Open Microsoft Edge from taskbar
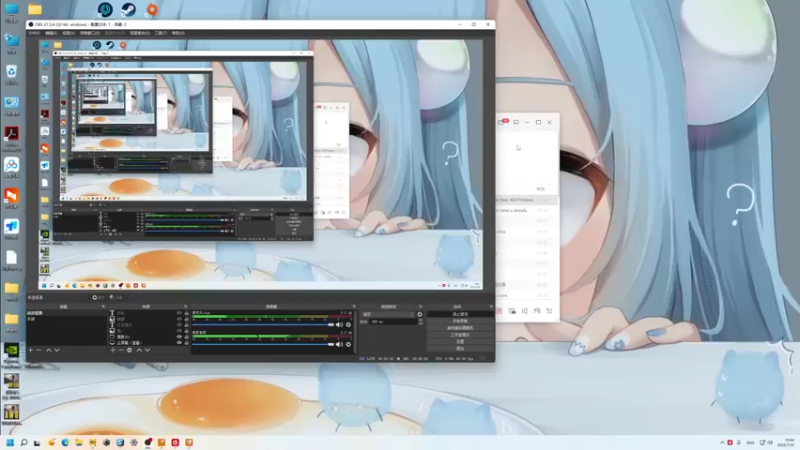Screen dimensions: 800x450 (x=65, y=442)
